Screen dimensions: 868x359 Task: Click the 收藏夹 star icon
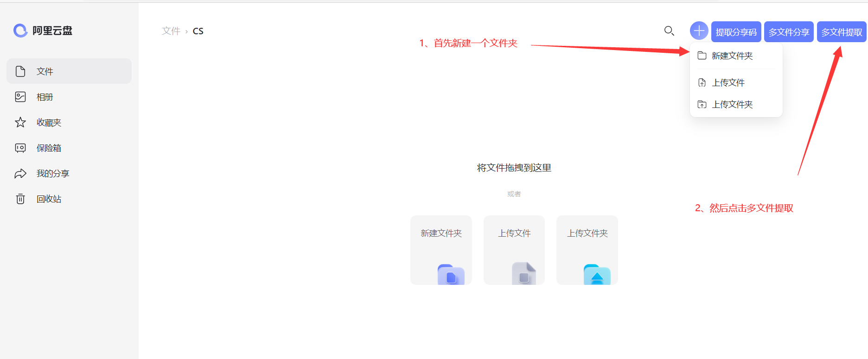(x=20, y=122)
